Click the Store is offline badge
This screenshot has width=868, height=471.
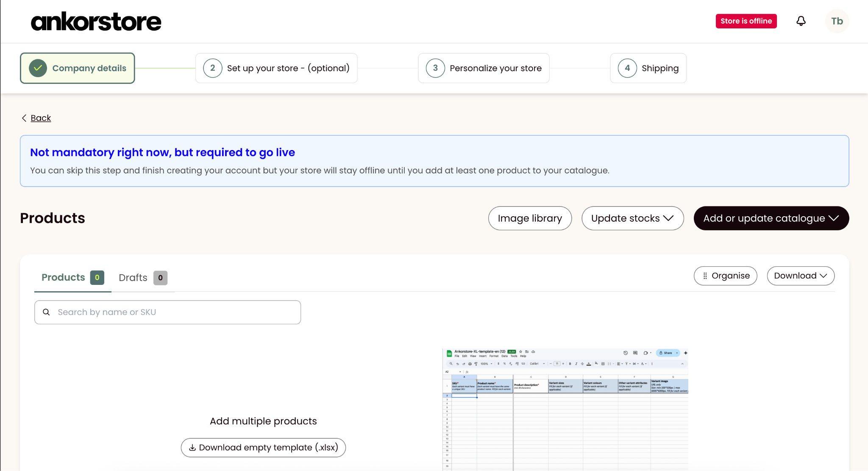coord(746,21)
